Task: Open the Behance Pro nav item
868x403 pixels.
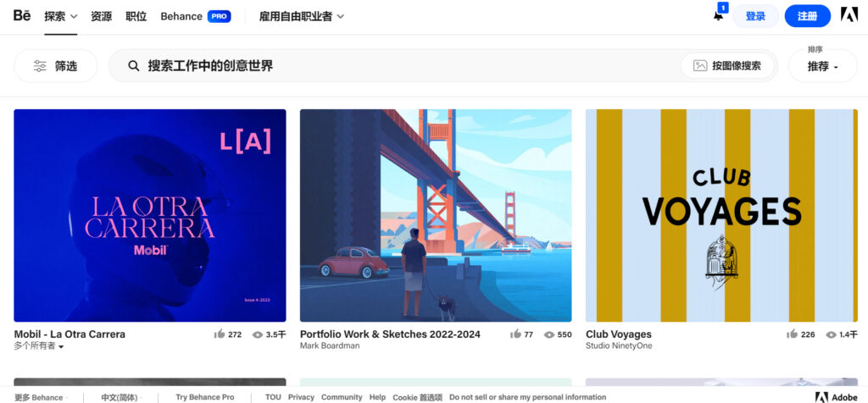Action: coord(196,17)
